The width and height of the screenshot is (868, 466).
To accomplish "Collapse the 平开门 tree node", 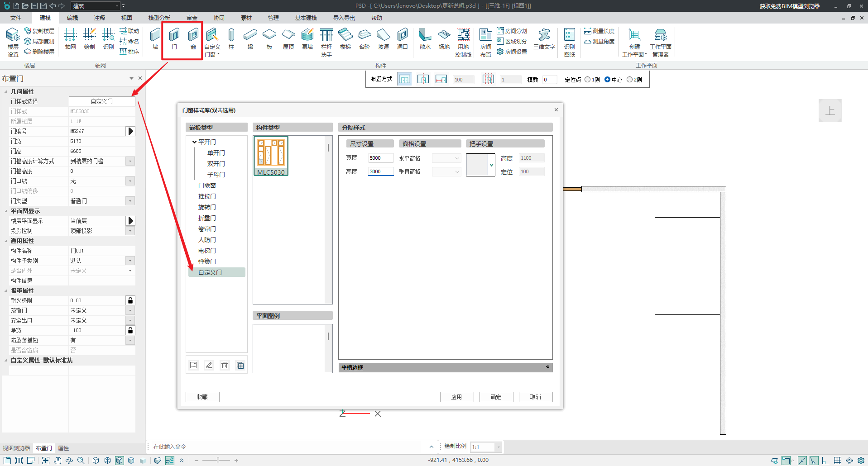I will point(194,142).
